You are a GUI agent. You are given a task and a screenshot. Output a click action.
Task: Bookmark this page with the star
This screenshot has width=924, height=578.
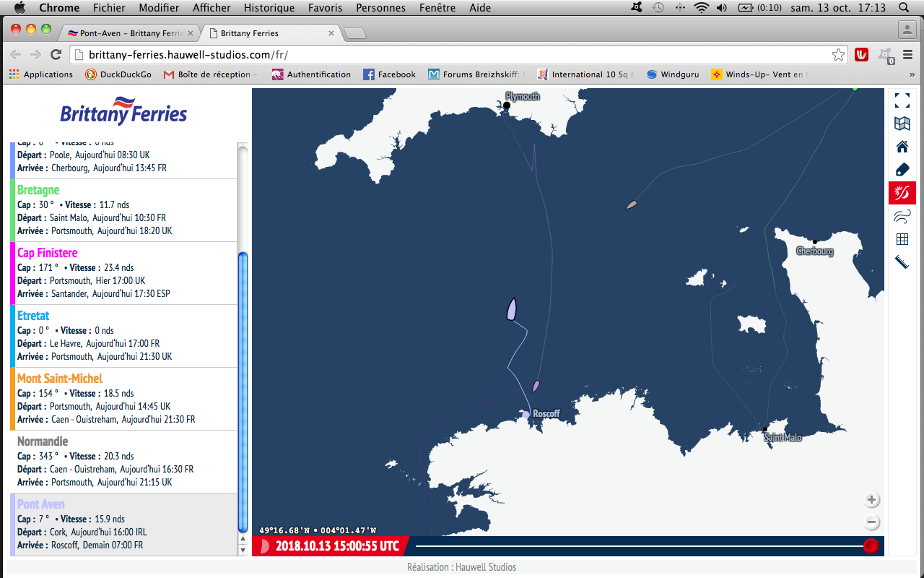[x=838, y=55]
